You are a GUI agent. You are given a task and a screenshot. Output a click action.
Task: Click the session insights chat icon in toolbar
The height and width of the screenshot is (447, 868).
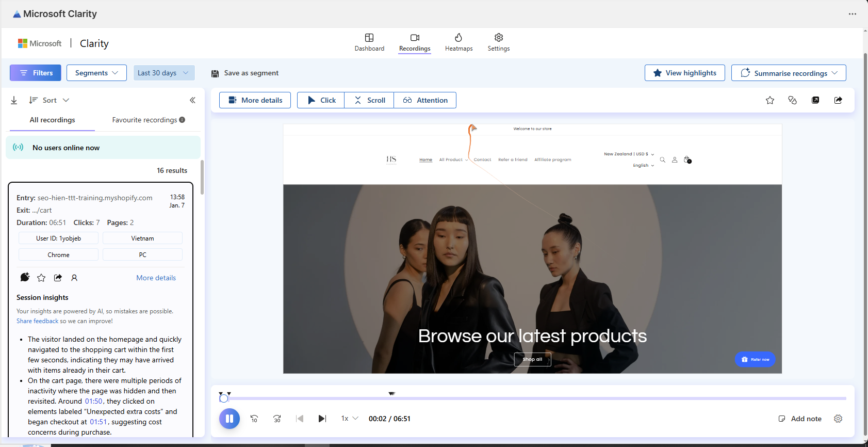click(793, 100)
